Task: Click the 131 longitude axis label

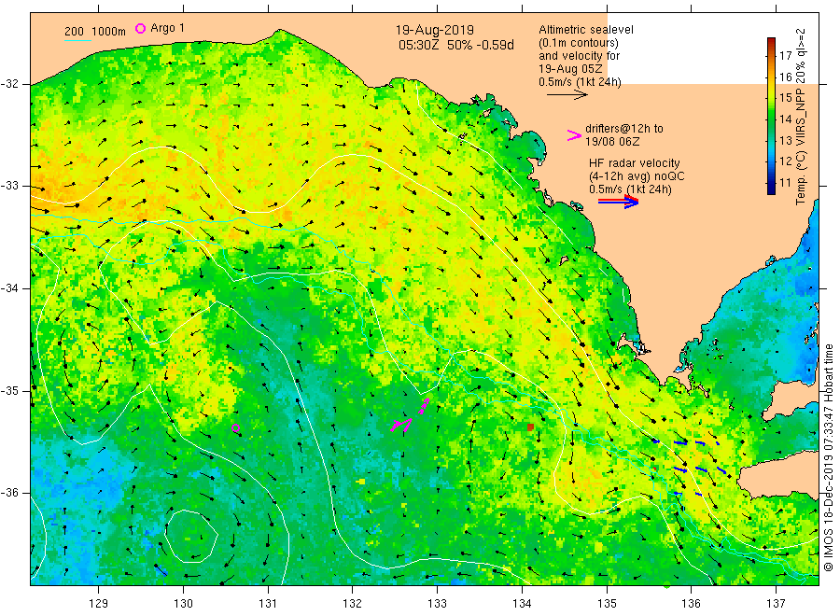Action: 268,604
